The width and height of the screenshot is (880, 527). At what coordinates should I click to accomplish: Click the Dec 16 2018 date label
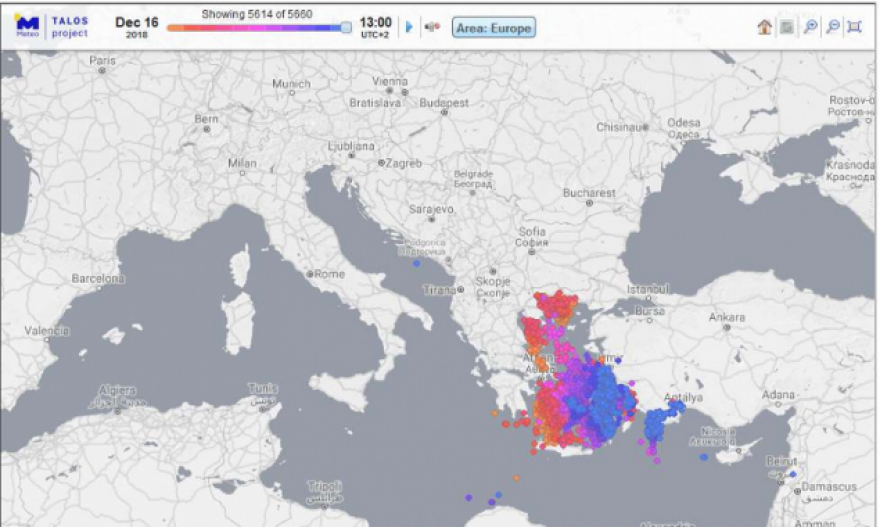[x=134, y=25]
